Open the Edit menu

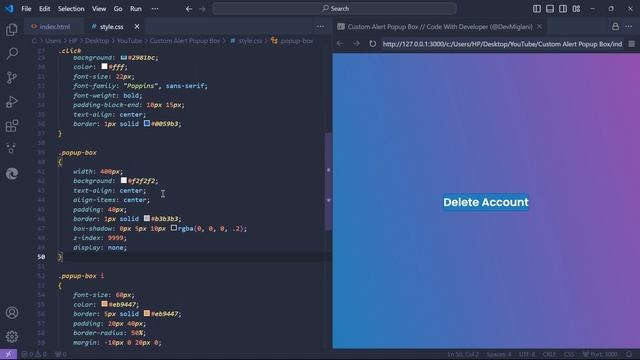click(44, 9)
